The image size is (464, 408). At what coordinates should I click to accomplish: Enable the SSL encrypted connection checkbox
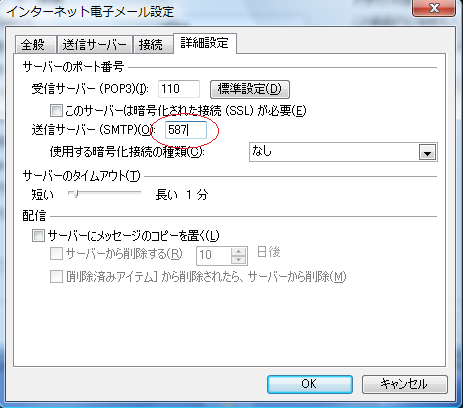(56, 110)
